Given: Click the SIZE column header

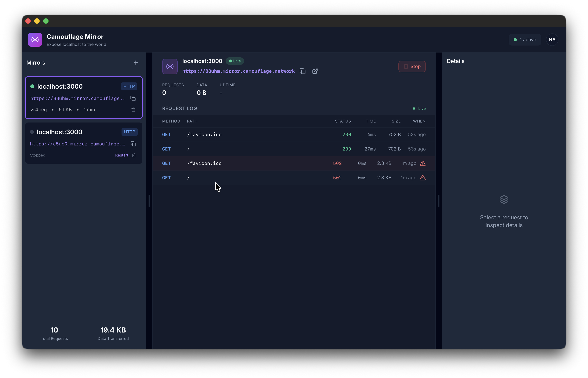Looking at the screenshot, I should point(396,121).
